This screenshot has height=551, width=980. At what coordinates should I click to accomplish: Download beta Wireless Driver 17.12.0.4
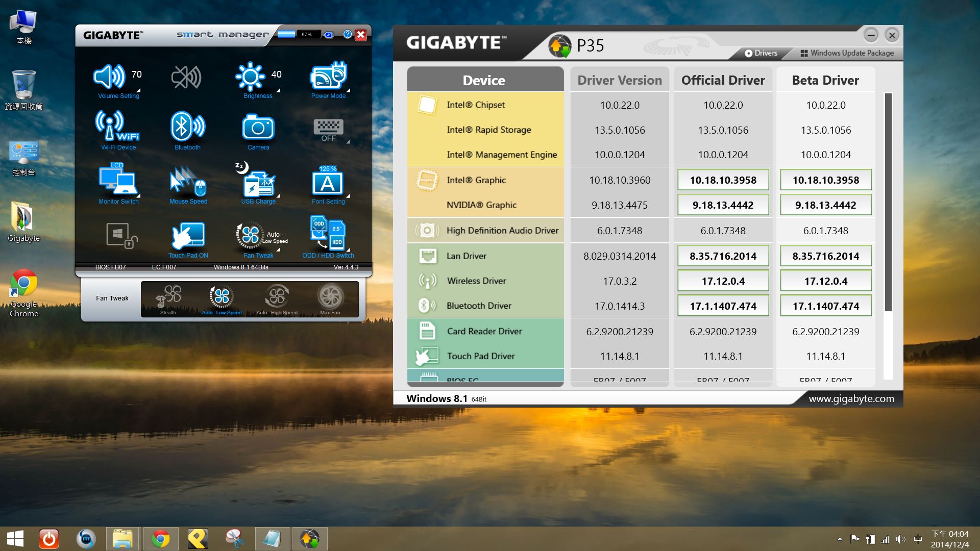[x=826, y=281]
